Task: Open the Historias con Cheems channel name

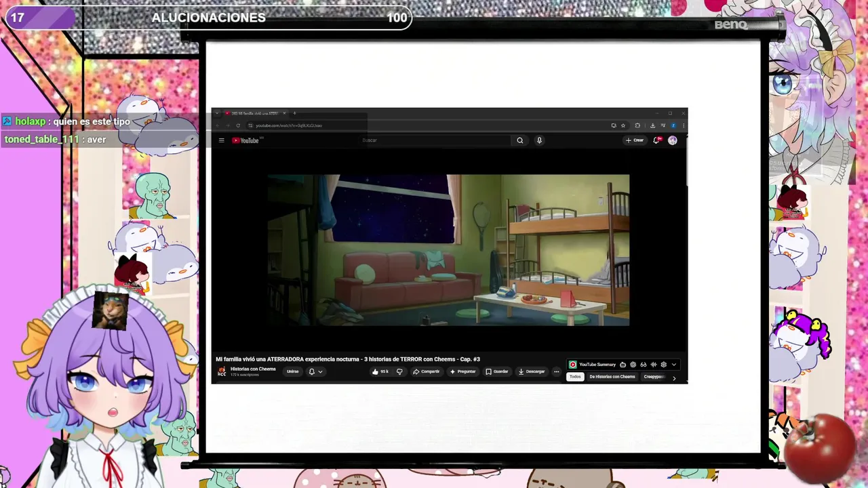Action: 253,369
